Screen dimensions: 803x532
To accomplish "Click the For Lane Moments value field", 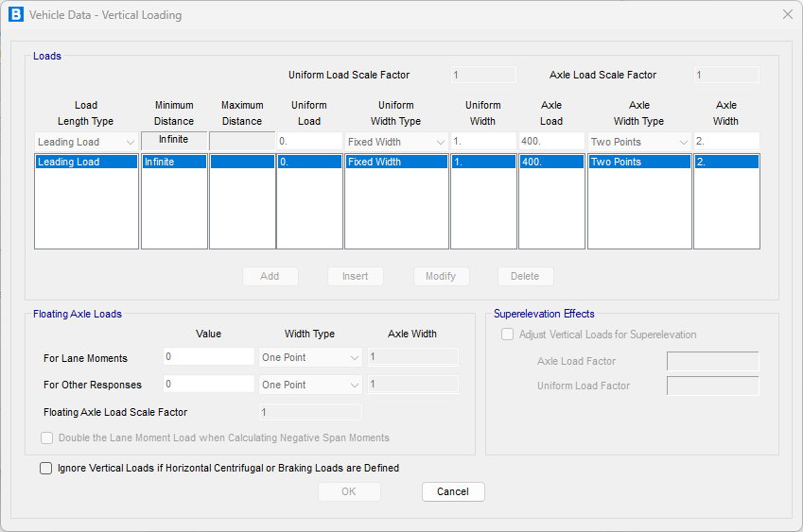I will (x=209, y=356).
